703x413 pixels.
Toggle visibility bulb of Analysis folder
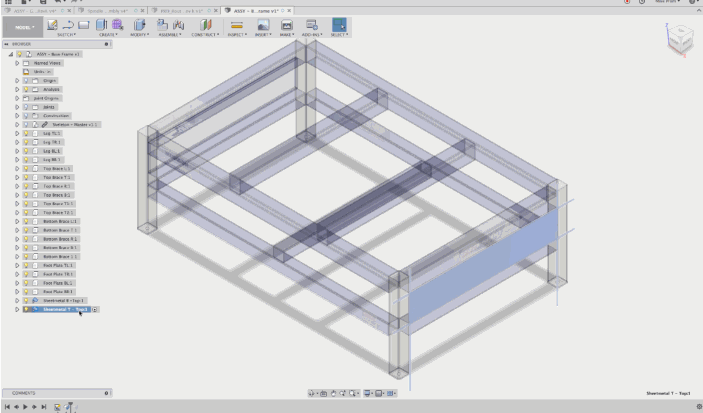coord(26,90)
